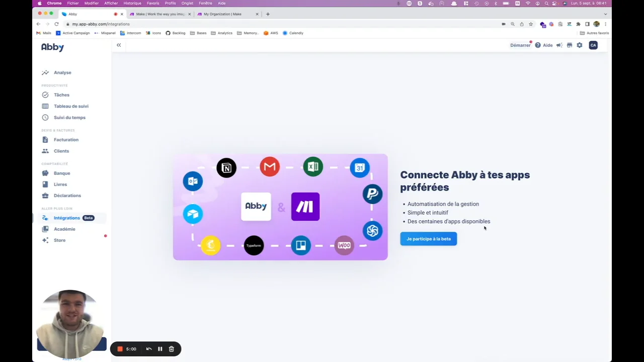Click the Abby logo

pyautogui.click(x=53, y=47)
